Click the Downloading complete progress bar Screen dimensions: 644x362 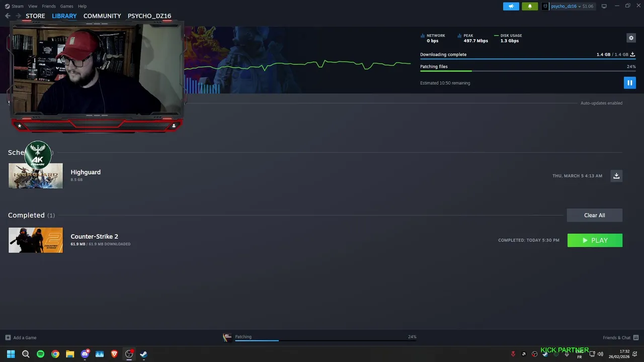coord(528,59)
